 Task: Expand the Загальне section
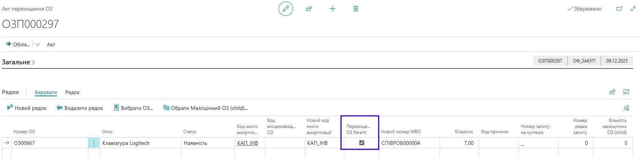pos(18,62)
